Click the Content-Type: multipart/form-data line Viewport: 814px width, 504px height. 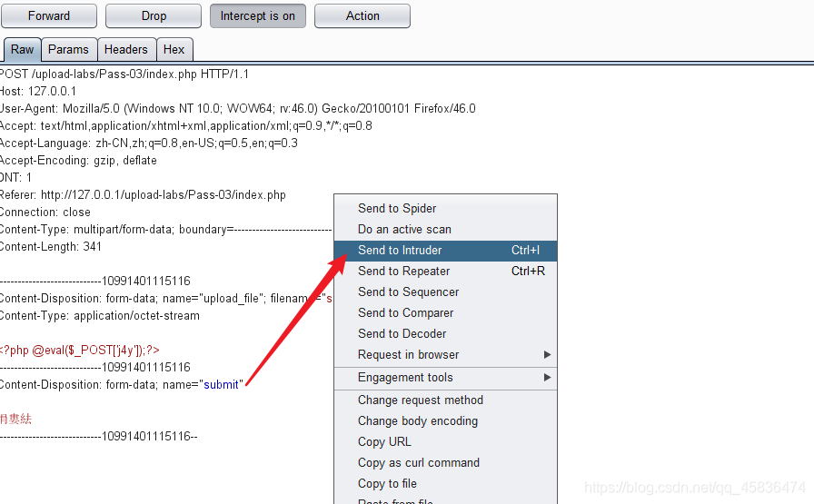pos(166,230)
